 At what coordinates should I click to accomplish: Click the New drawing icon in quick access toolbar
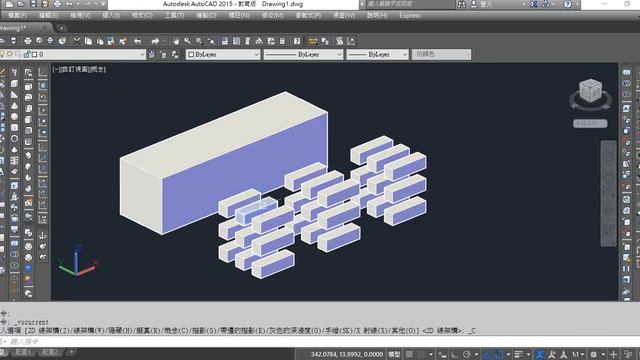[9, 4]
